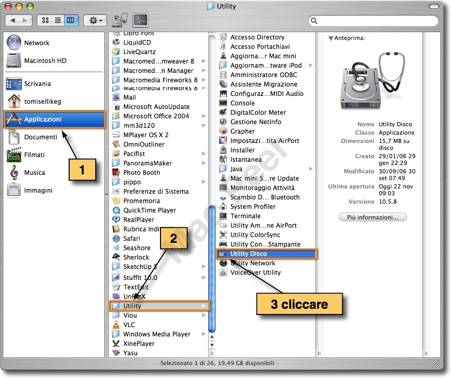Screen dimensions: 451x378
Task: Click the Più informazioni button
Action: (372, 217)
